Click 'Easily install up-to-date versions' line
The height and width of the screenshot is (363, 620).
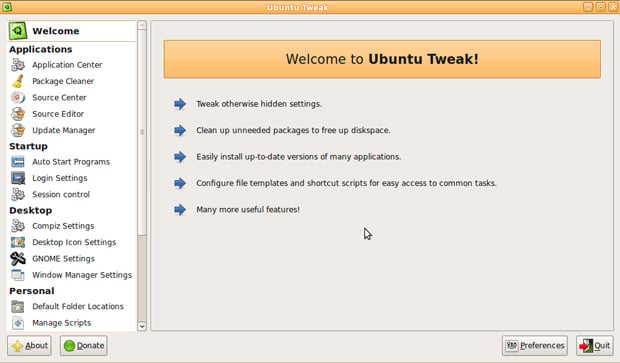pyautogui.click(x=299, y=157)
